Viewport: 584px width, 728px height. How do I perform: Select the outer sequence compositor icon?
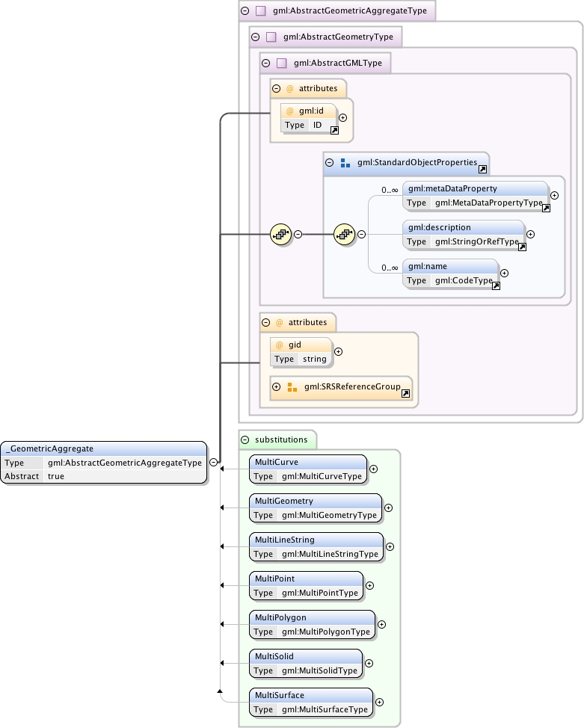tap(280, 235)
